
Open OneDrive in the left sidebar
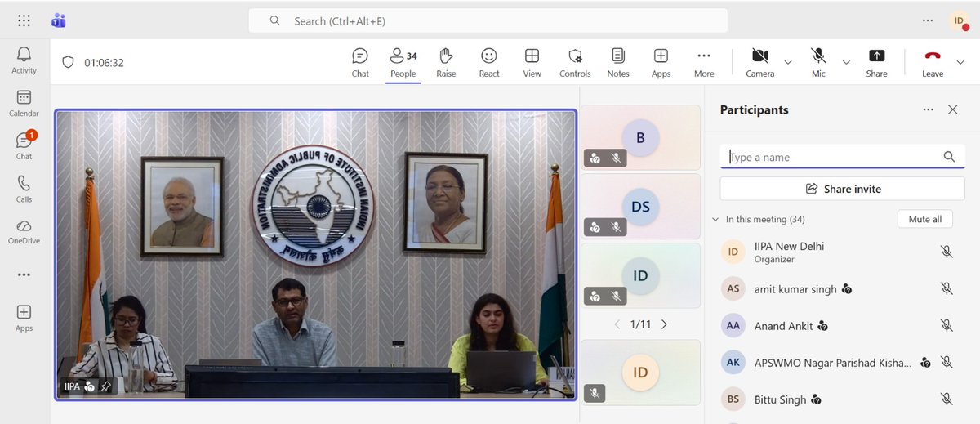coord(24,231)
